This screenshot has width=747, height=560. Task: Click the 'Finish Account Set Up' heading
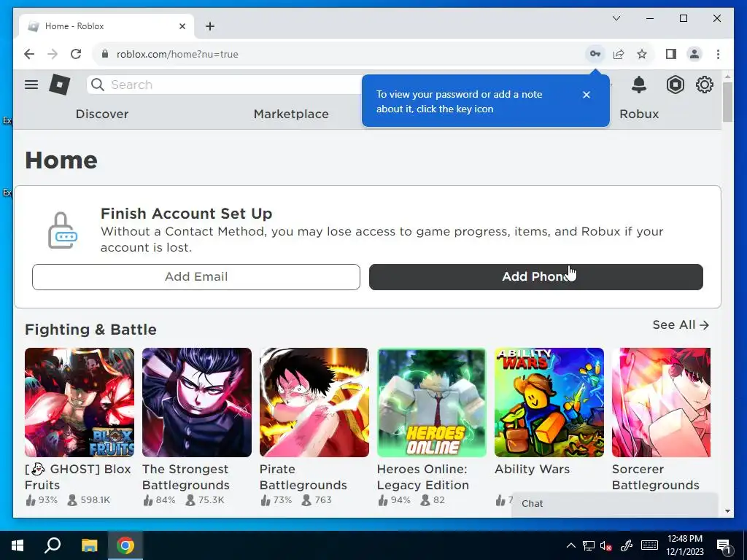(186, 214)
